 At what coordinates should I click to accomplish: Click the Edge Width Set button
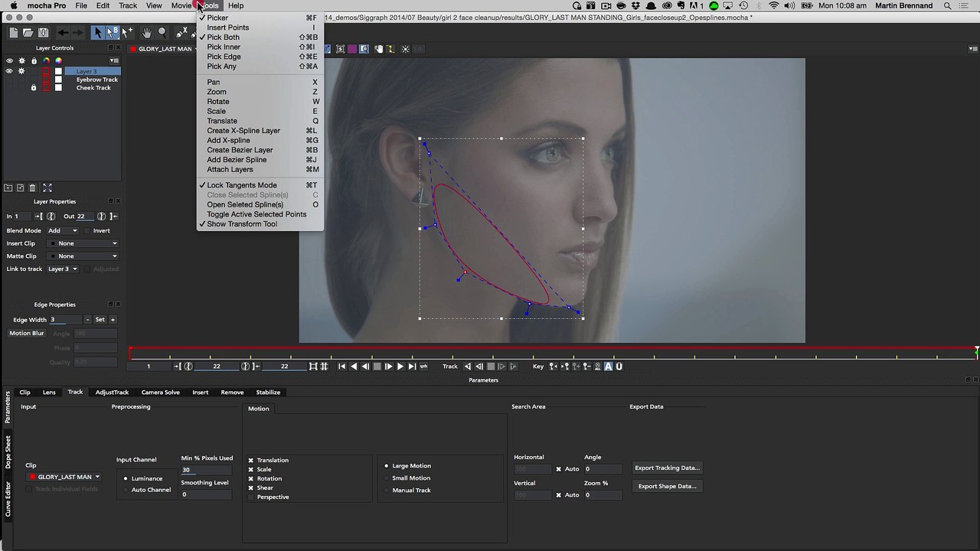(x=100, y=319)
